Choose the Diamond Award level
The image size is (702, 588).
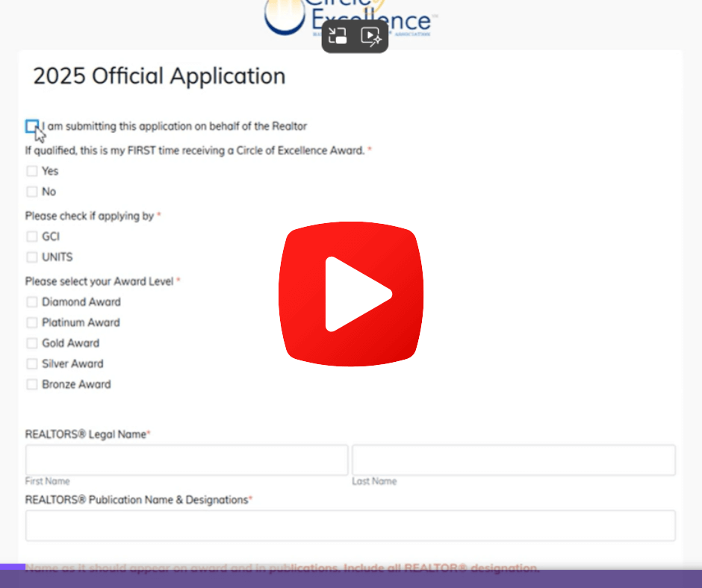[32, 302]
